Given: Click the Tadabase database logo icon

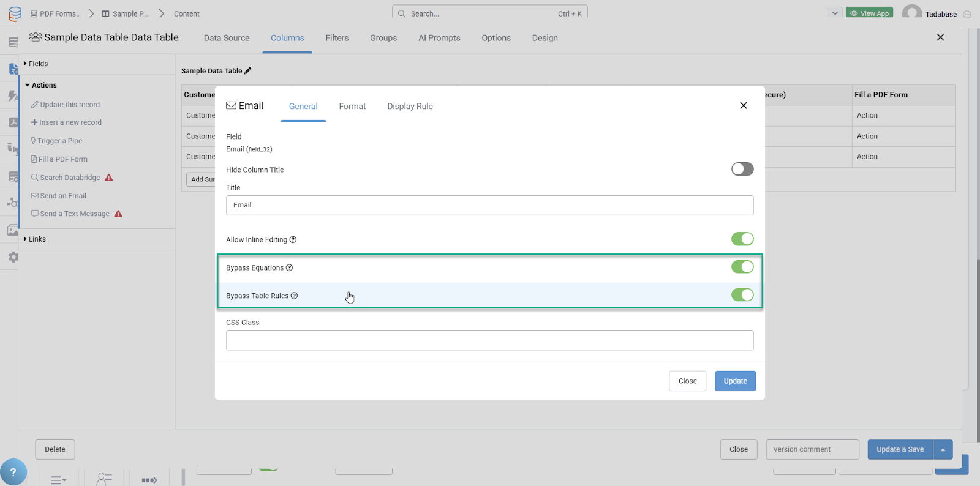Looking at the screenshot, I should pos(15,13).
